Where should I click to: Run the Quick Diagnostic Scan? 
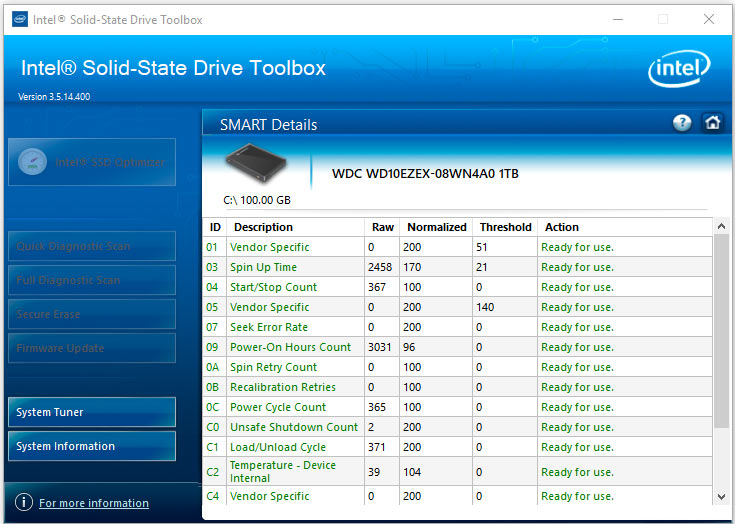click(x=92, y=246)
